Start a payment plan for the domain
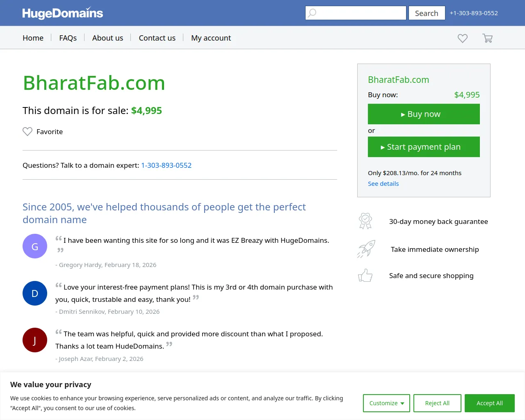Image resolution: width=525 pixels, height=420 pixels. (424, 147)
